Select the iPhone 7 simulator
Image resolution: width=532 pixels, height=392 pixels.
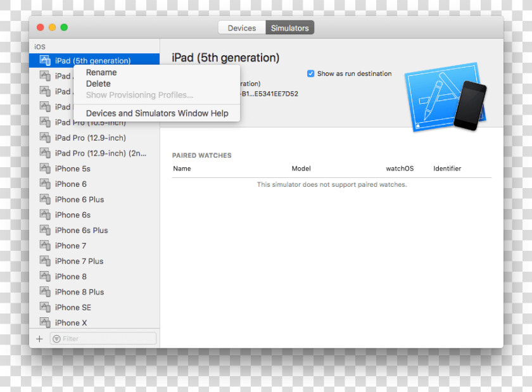[x=94, y=246]
